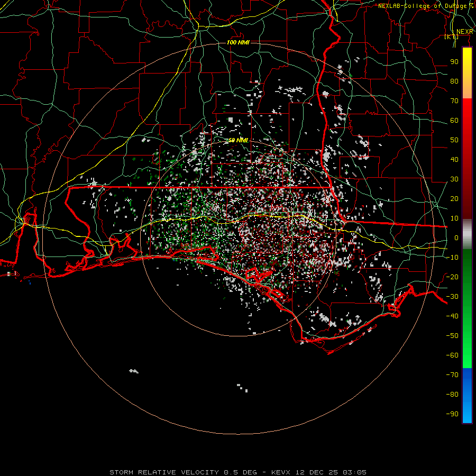Viewport: 476px width, 476px height.
Task: Select the -60 value on velocity scale
Action: click(x=452, y=355)
